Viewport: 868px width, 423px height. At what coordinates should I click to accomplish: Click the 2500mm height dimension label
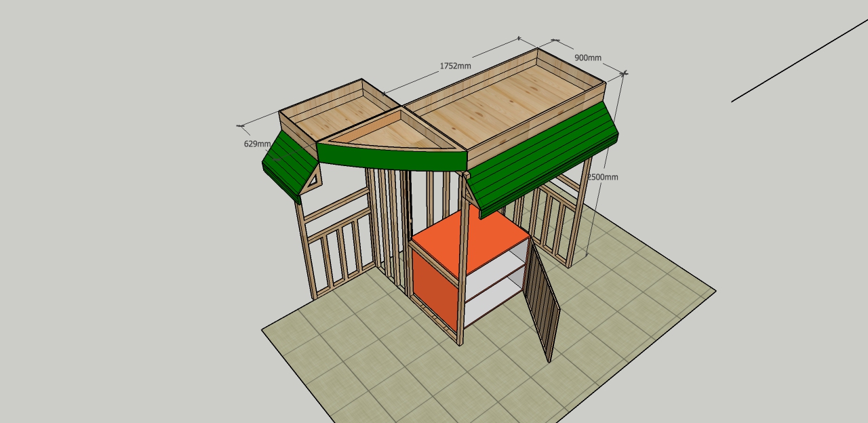point(602,177)
